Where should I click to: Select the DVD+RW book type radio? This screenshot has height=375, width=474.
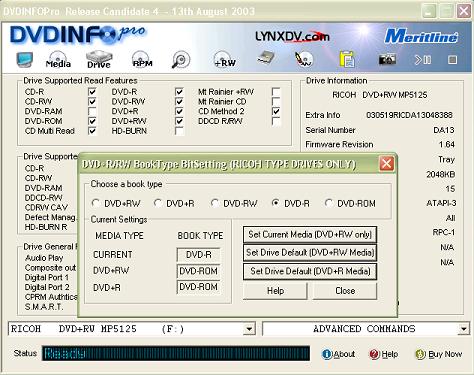point(96,203)
